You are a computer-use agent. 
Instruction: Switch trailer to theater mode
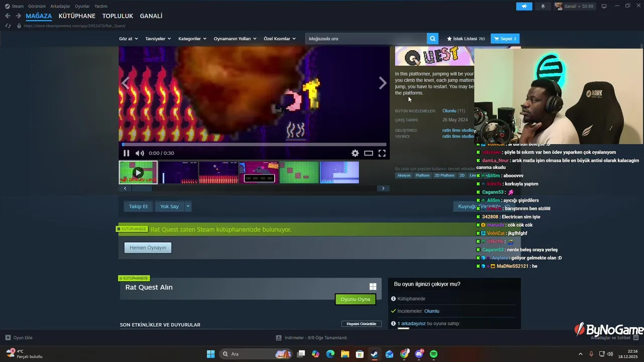368,153
